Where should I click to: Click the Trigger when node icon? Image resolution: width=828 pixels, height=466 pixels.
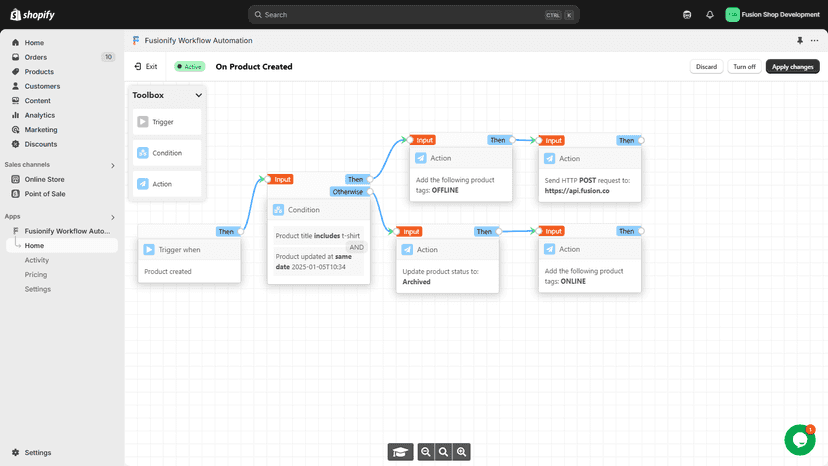pyautogui.click(x=149, y=250)
